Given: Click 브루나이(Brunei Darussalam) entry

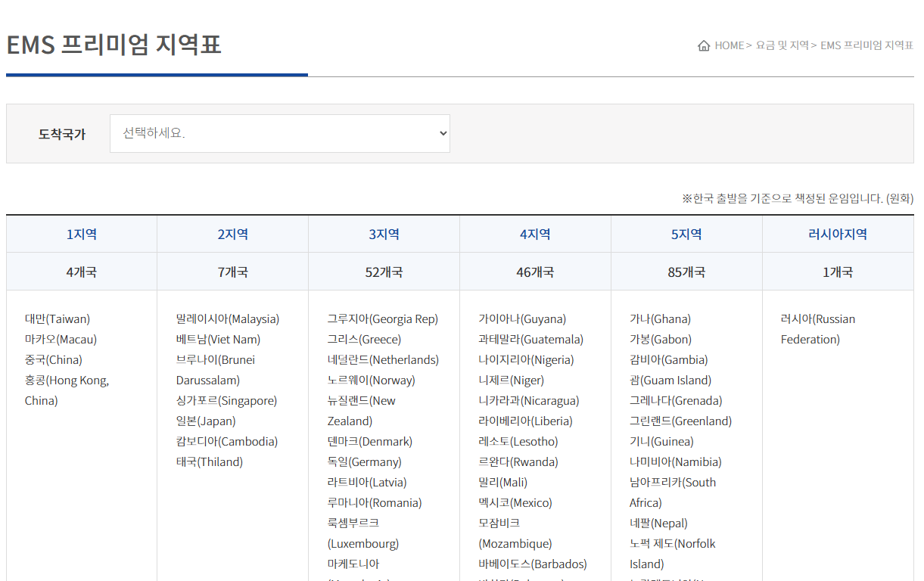Looking at the screenshot, I should point(216,370).
